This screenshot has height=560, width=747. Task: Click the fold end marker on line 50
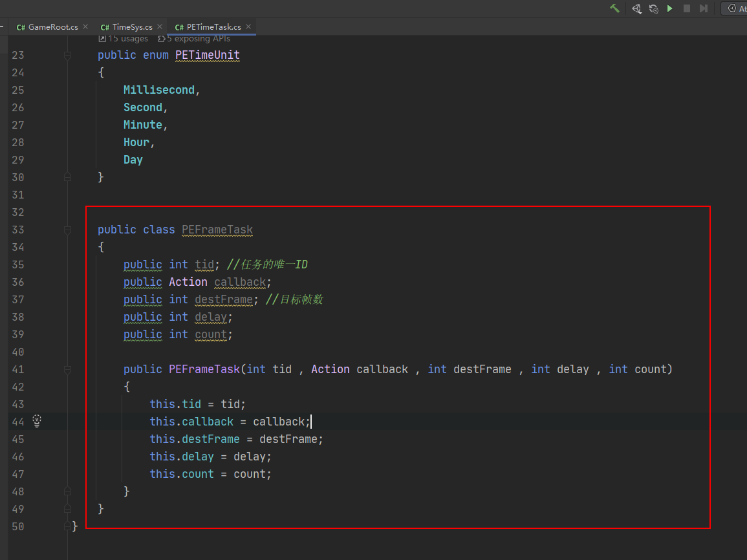pyautogui.click(x=68, y=526)
